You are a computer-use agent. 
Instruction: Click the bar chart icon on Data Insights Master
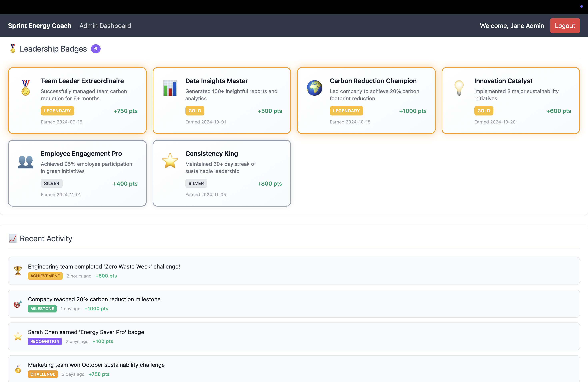(170, 88)
